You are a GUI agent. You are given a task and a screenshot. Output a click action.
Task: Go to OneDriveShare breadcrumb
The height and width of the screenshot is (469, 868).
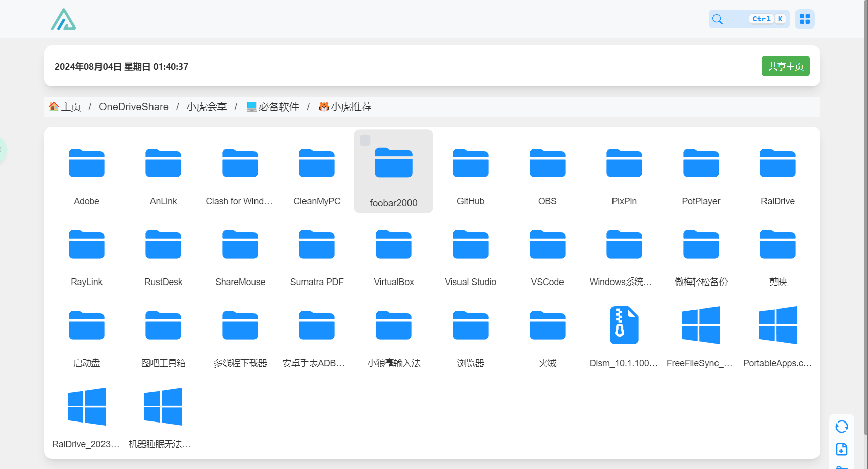pyautogui.click(x=134, y=107)
